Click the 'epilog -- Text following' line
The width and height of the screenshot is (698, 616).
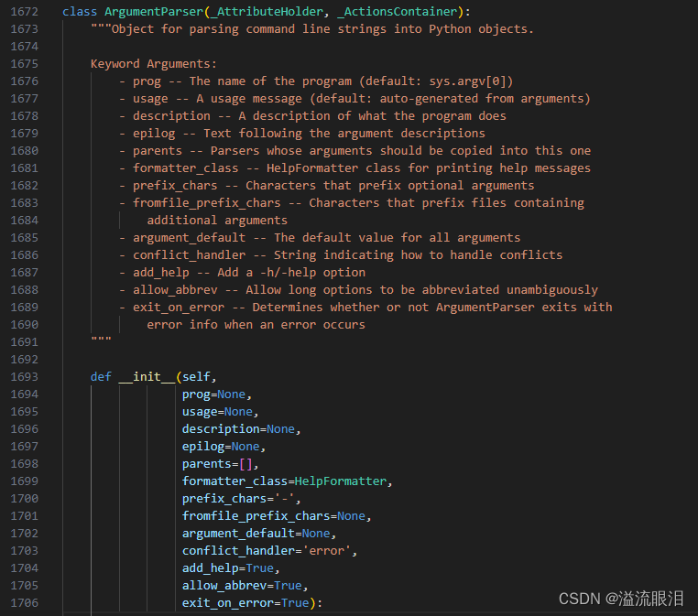coord(301,133)
